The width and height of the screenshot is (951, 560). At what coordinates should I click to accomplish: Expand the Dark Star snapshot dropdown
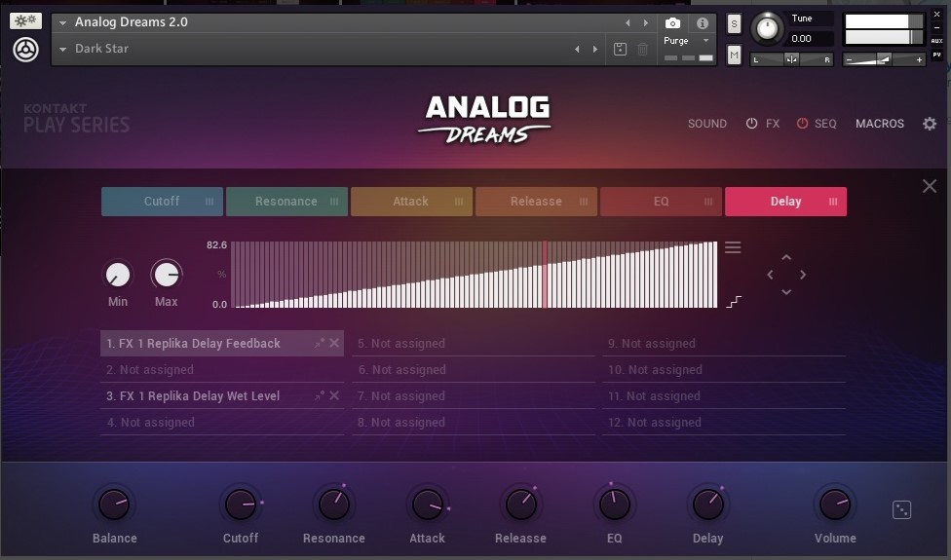[62, 49]
